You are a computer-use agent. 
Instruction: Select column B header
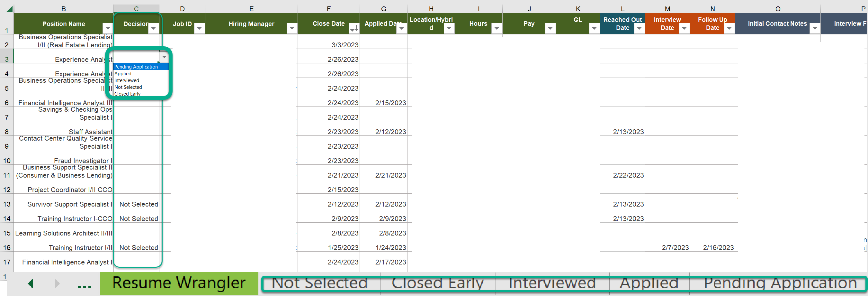(x=63, y=9)
